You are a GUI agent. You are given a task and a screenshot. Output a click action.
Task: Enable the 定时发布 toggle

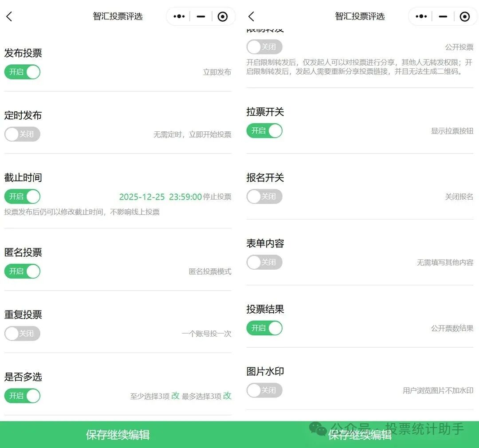22,134
